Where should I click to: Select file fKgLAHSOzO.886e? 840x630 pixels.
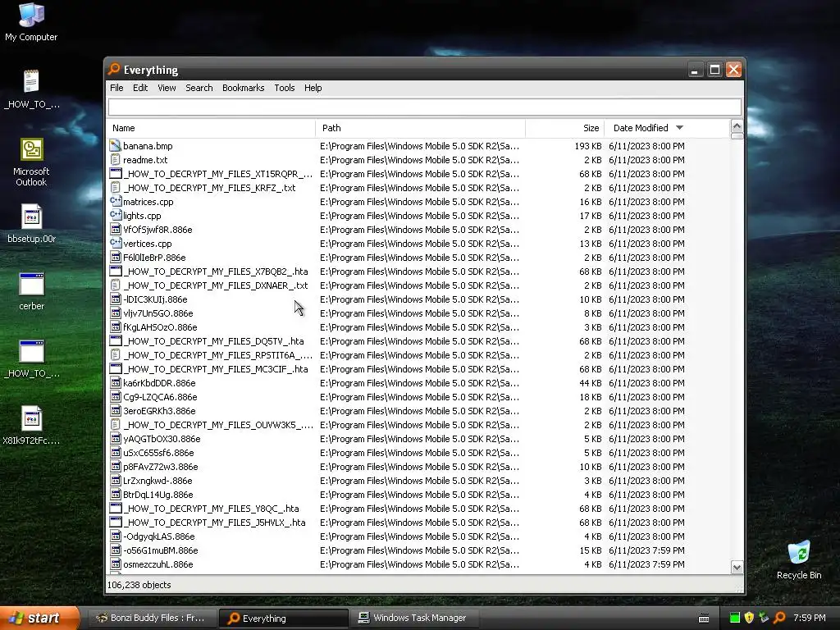(x=160, y=326)
